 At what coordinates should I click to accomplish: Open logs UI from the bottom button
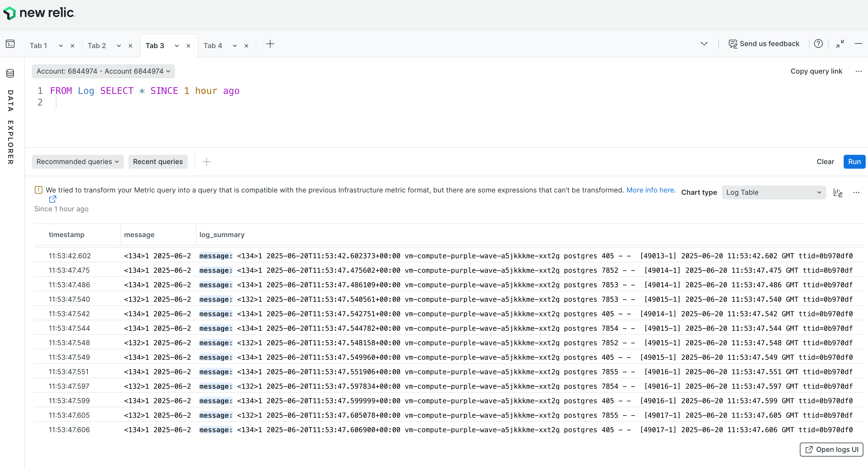pos(831,450)
